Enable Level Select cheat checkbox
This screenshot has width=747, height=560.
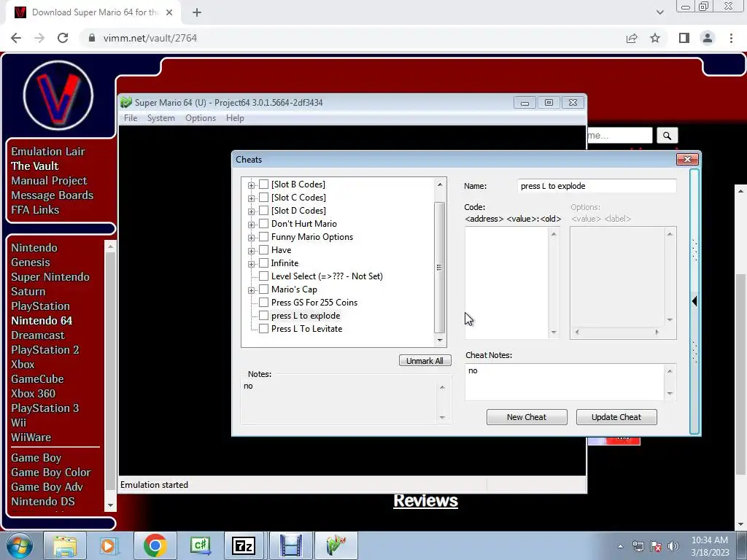coord(263,276)
